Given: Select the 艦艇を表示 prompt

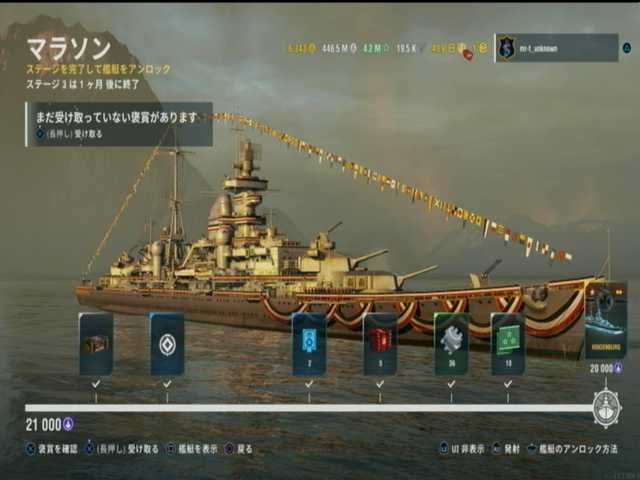Looking at the screenshot, I should click(x=192, y=449).
